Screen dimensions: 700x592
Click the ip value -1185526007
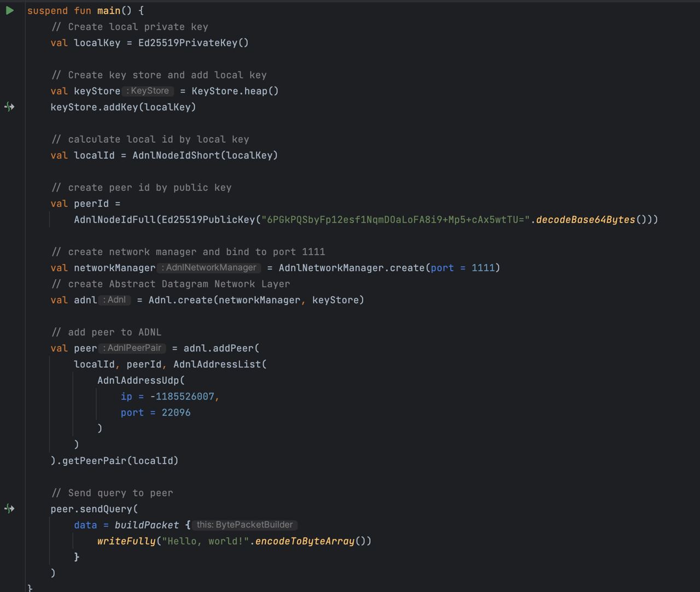click(182, 397)
